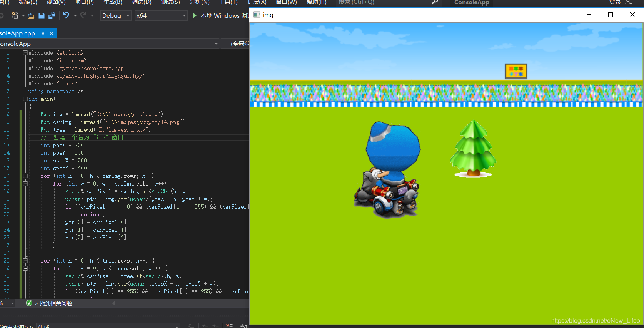Click the img window title icon
The width and height of the screenshot is (644, 328).
click(x=257, y=15)
